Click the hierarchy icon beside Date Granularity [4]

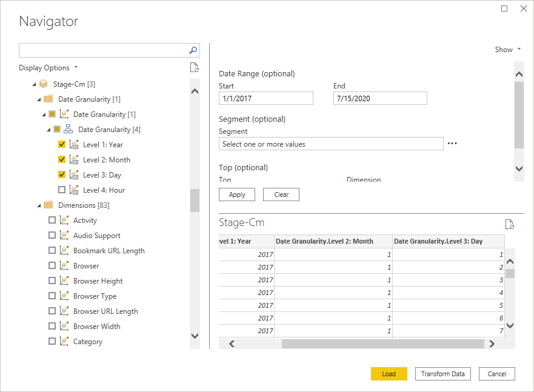[67, 128]
